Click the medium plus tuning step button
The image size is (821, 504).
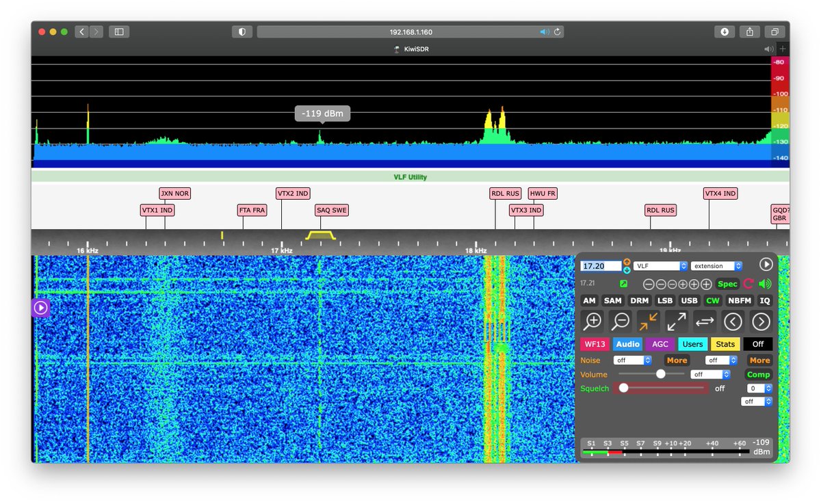[x=695, y=284]
